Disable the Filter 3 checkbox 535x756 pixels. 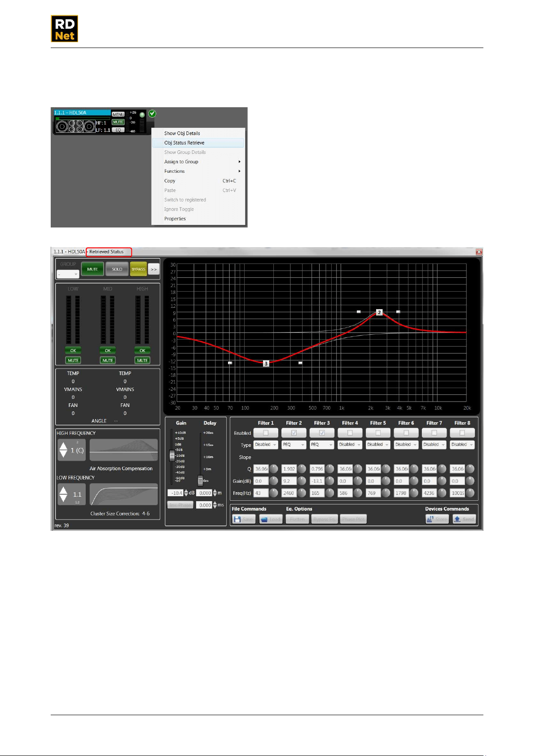[322, 433]
